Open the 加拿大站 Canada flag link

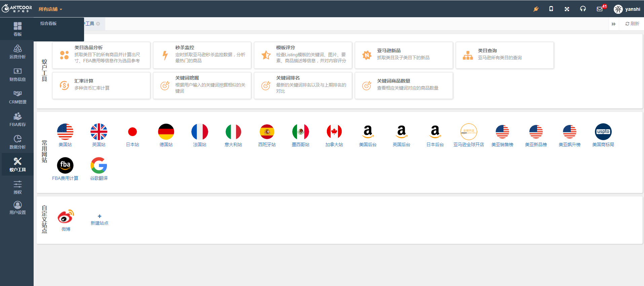click(334, 135)
